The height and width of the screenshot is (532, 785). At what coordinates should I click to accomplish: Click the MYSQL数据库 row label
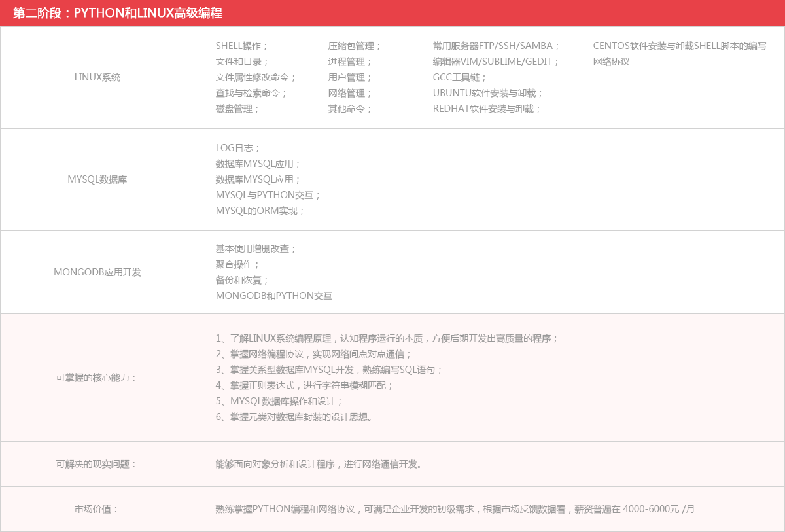[x=97, y=179]
